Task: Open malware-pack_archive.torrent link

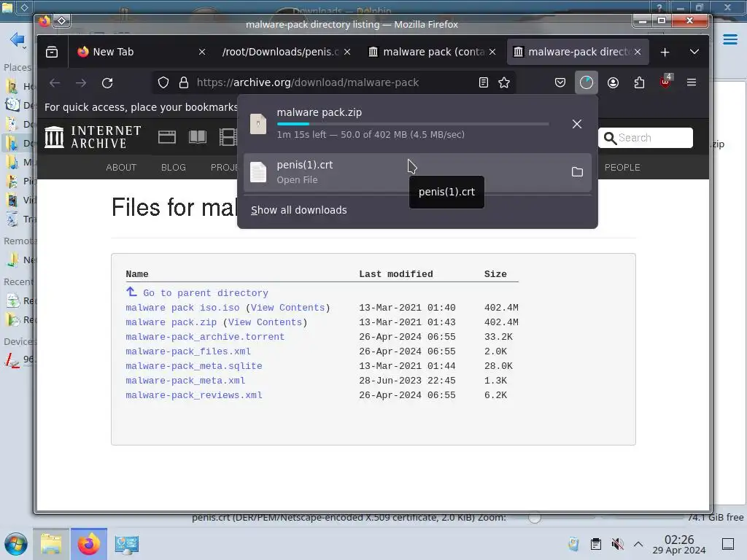Action: point(205,337)
